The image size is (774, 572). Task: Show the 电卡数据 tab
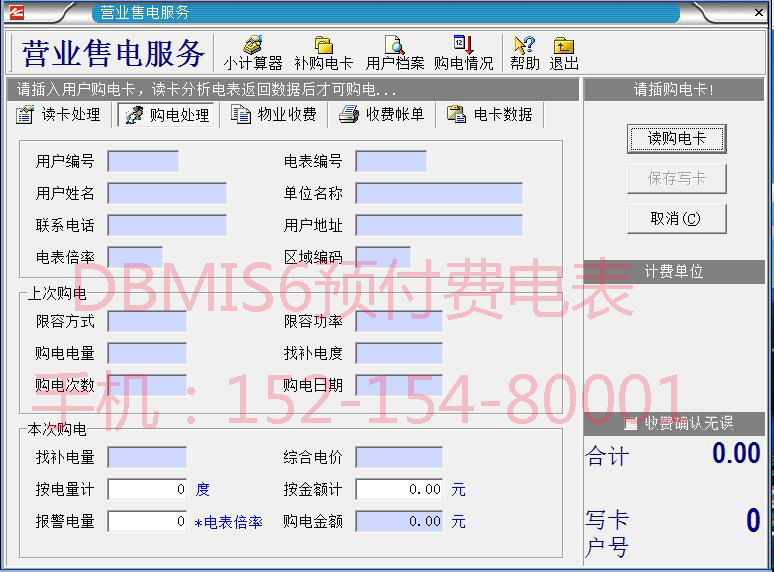tap(491, 115)
